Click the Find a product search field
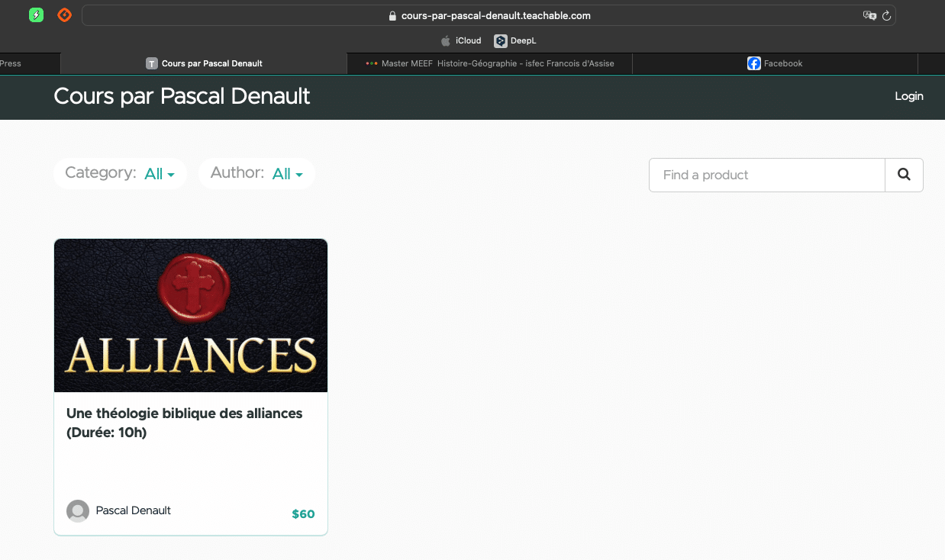Viewport: 945px width, 560px height. click(767, 175)
